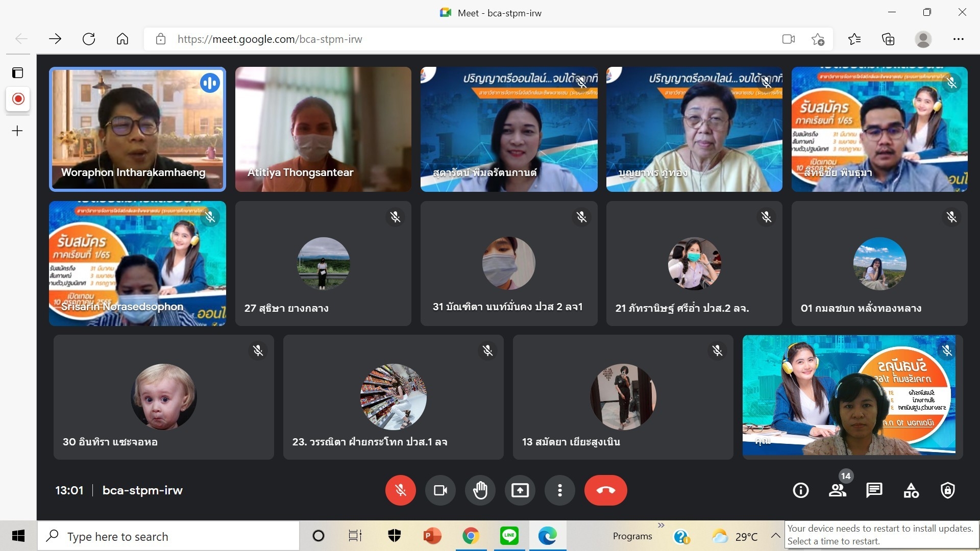The height and width of the screenshot is (551, 980).
Task: Add this page to favorites star
Action: [818, 39]
